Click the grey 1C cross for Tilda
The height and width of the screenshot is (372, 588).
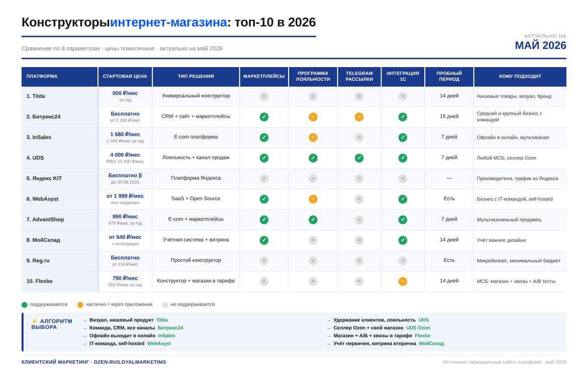403,96
